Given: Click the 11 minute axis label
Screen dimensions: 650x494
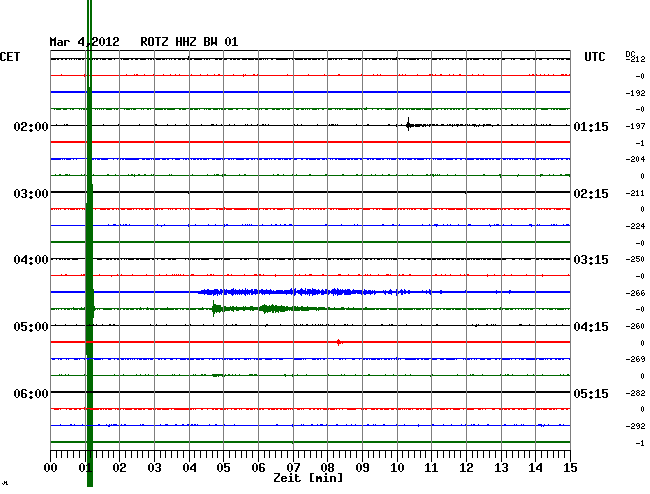Looking at the screenshot, I should [431, 468].
